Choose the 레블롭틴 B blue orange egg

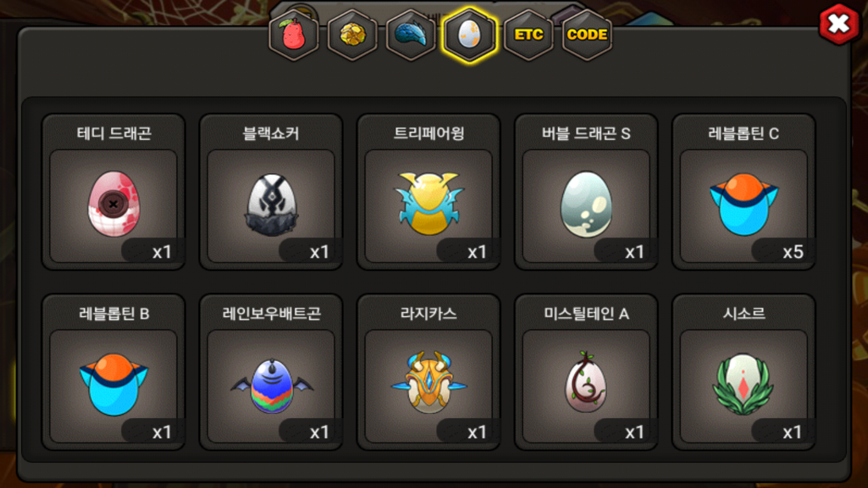coord(113,385)
